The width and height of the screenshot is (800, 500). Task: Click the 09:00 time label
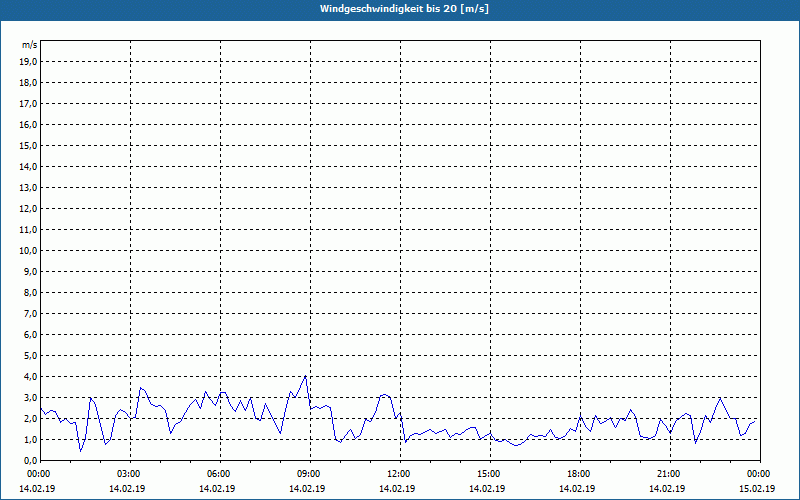pyautogui.click(x=311, y=474)
